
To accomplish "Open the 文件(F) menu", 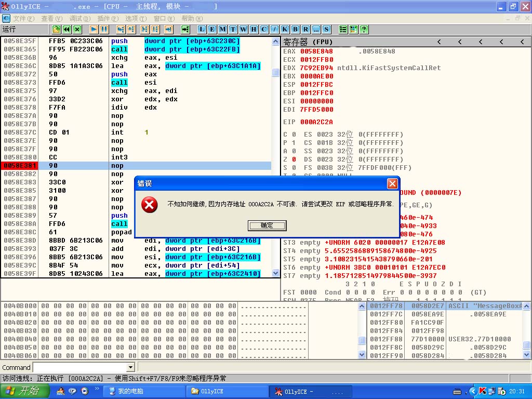I will point(24,18).
